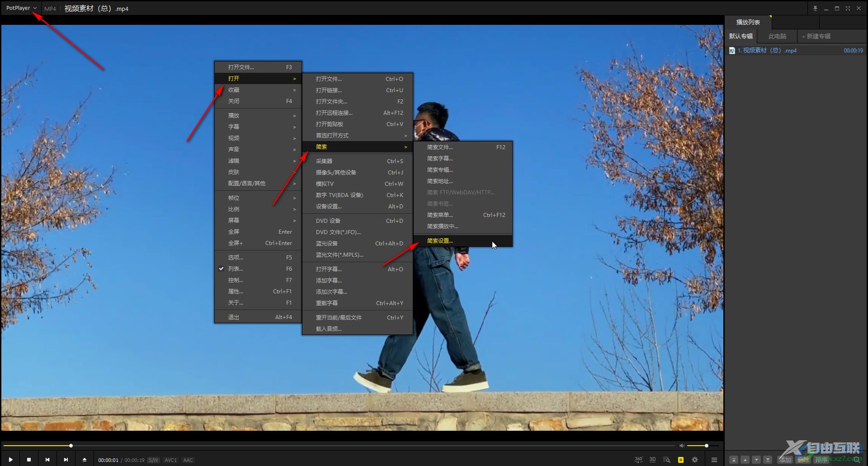The height and width of the screenshot is (466, 868).
Task: Click 属性... Ctrl+F1 menu item
Action: (x=258, y=292)
